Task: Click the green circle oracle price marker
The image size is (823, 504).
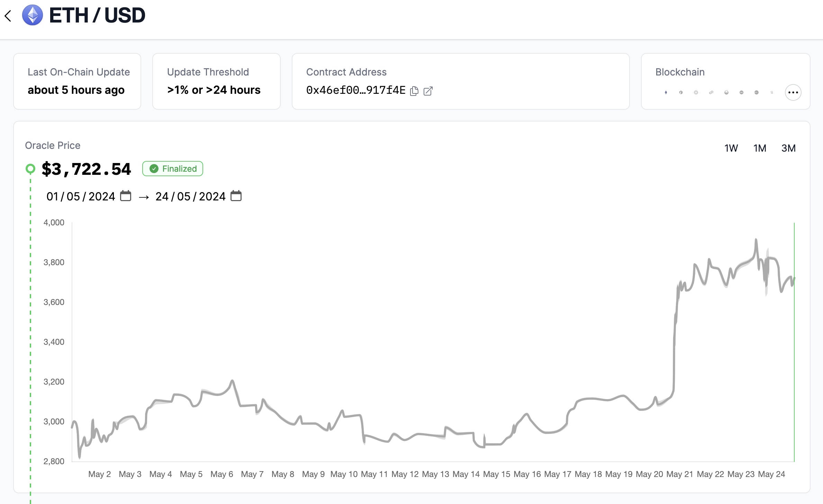Action: 30,169
